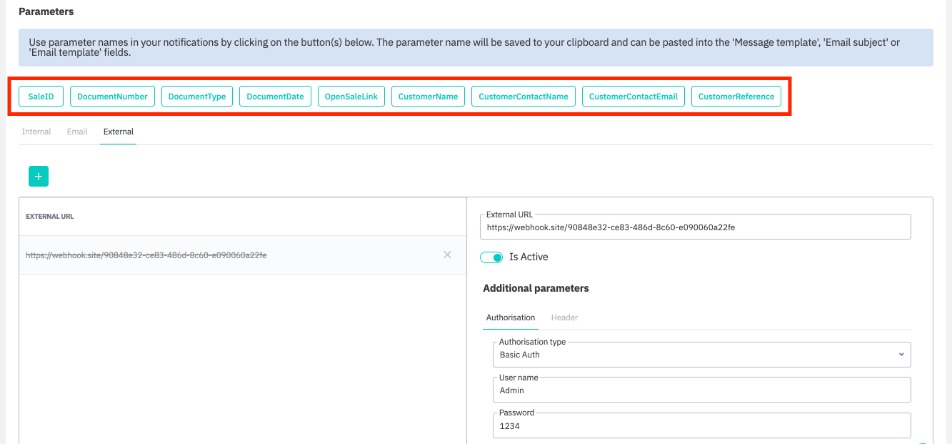The height and width of the screenshot is (444, 952).
Task: Copy the DocumentDate parameter
Action: click(x=275, y=97)
